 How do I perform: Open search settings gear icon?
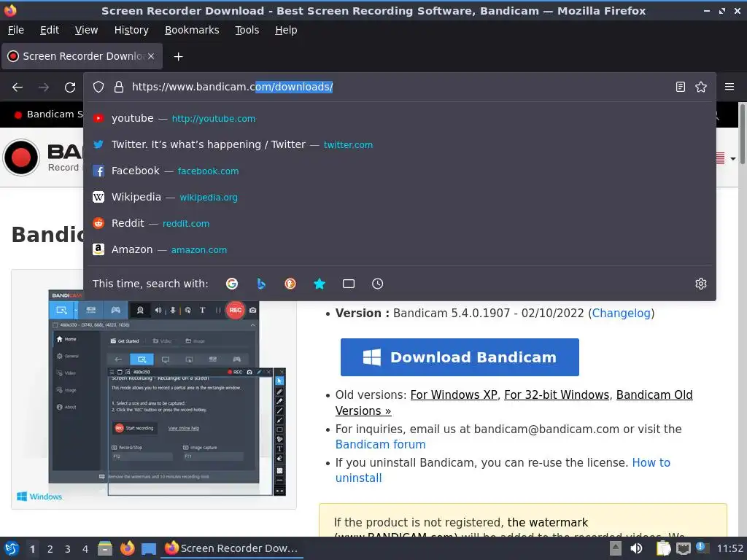pos(701,284)
